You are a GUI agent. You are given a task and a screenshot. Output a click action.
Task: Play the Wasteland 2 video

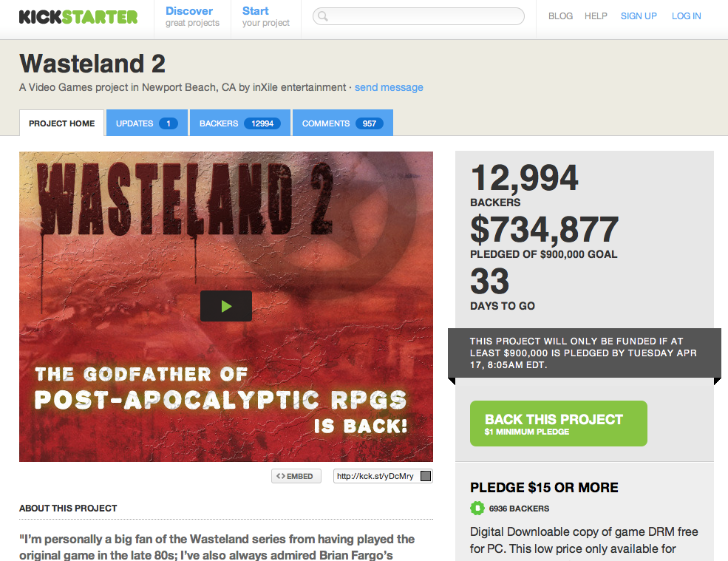coord(226,306)
